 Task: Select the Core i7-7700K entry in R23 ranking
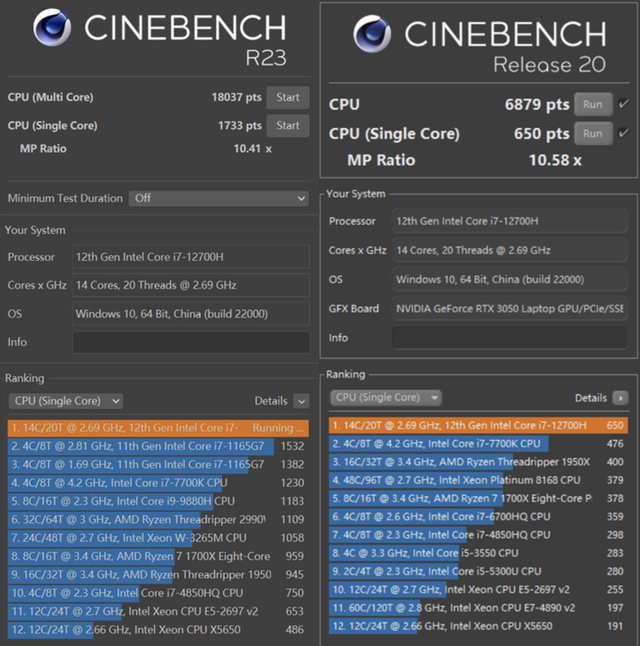pyautogui.click(x=130, y=483)
